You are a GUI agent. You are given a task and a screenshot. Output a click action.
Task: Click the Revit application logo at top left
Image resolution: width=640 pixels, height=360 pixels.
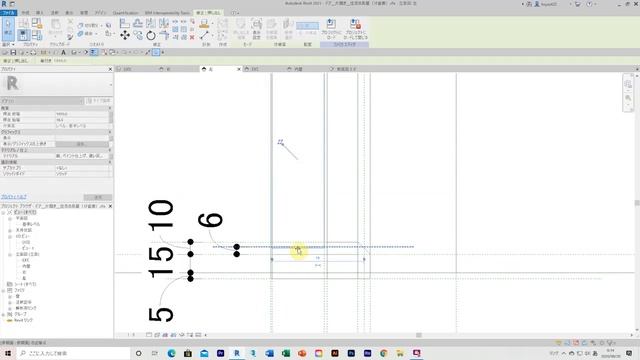(x=4, y=4)
